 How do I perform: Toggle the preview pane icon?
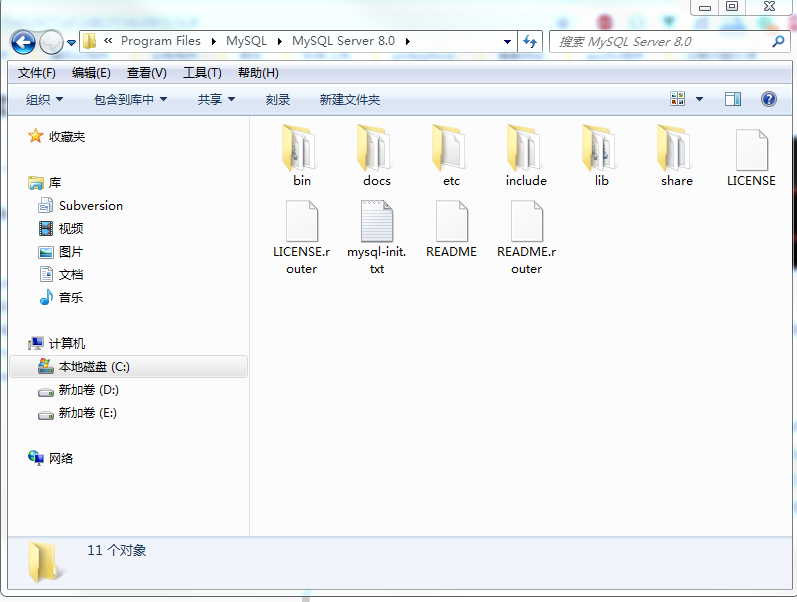(x=733, y=99)
